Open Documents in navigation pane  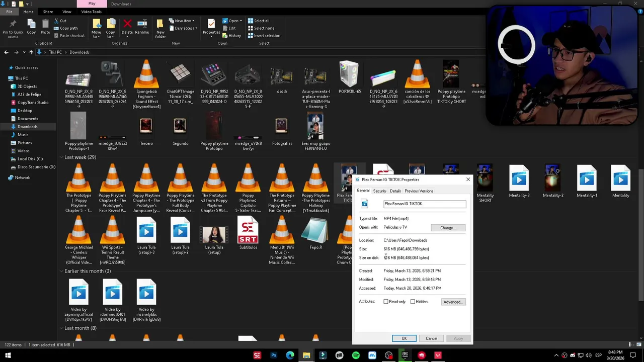point(28,119)
